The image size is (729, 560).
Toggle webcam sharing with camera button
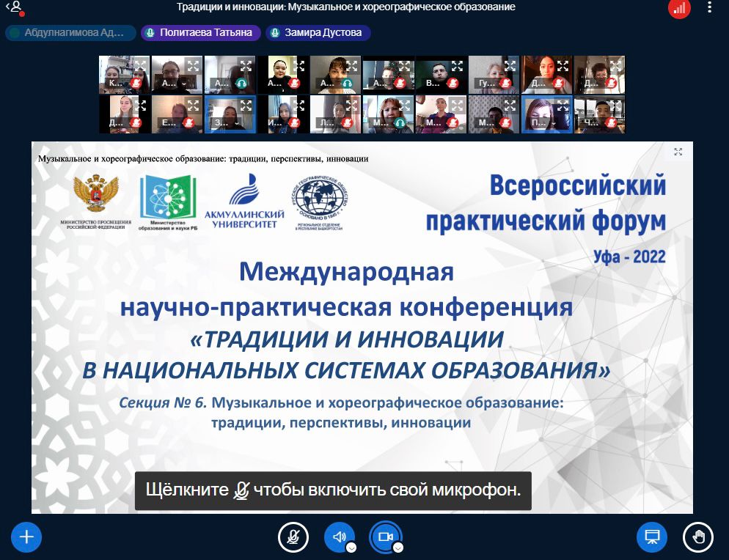pyautogui.click(x=385, y=537)
